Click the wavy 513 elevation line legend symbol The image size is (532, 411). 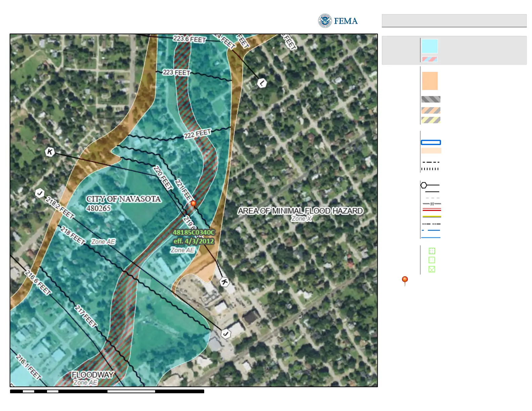(x=432, y=204)
